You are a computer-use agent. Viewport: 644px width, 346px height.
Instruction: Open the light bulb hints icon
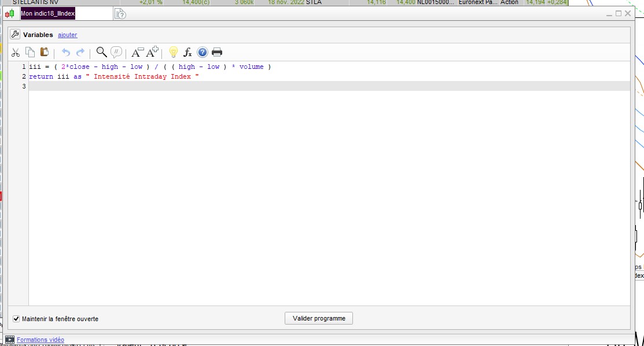pos(174,52)
